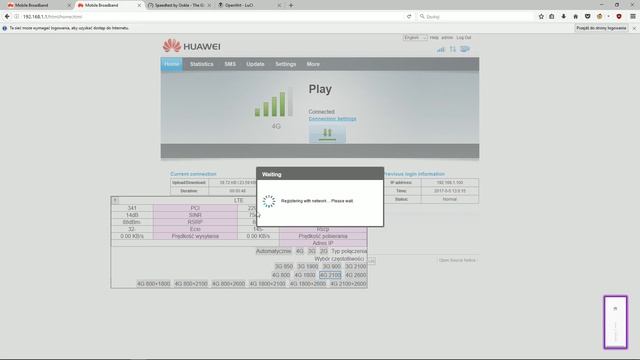The image size is (640, 360).
Task: Click the Huawei logo
Action: pyautogui.click(x=191, y=46)
